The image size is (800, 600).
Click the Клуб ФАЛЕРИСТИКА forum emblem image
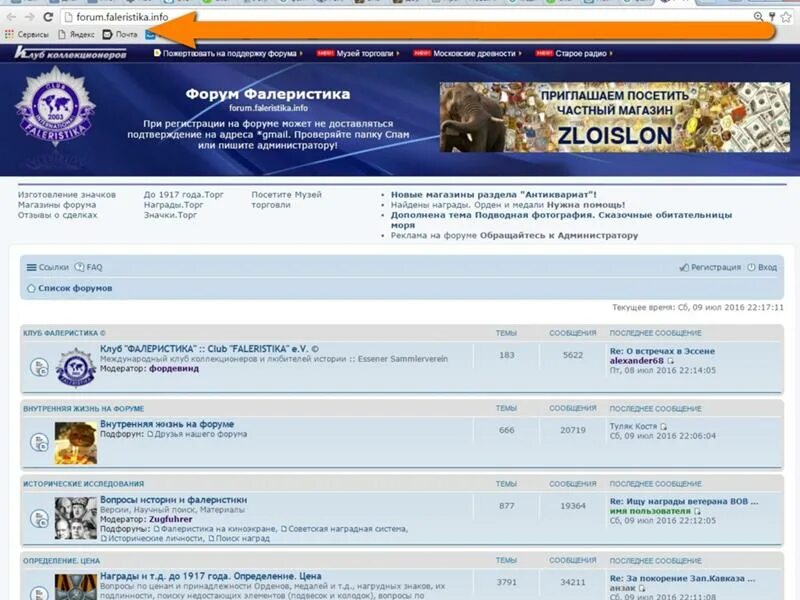[x=76, y=367]
